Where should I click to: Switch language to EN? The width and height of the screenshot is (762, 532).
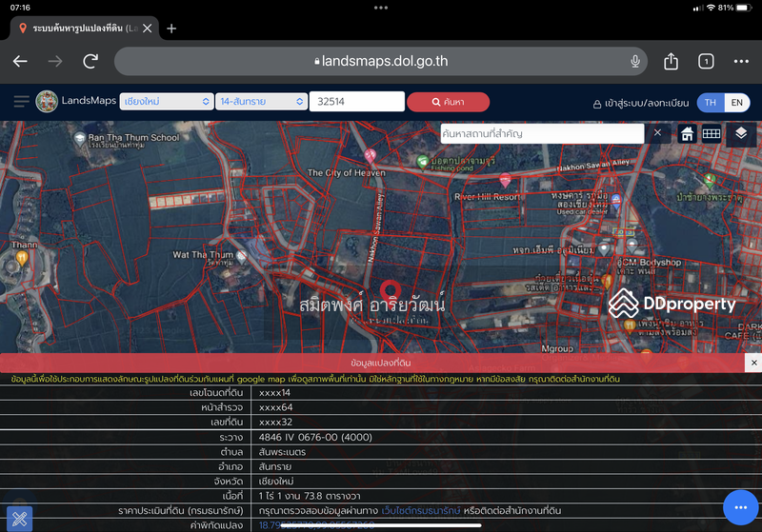tap(736, 103)
